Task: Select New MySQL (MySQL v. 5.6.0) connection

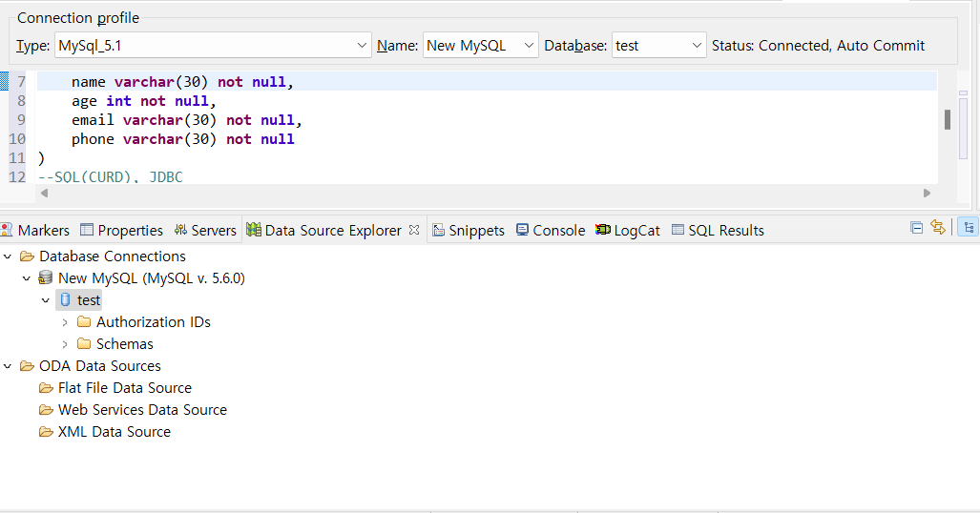Action: click(152, 278)
